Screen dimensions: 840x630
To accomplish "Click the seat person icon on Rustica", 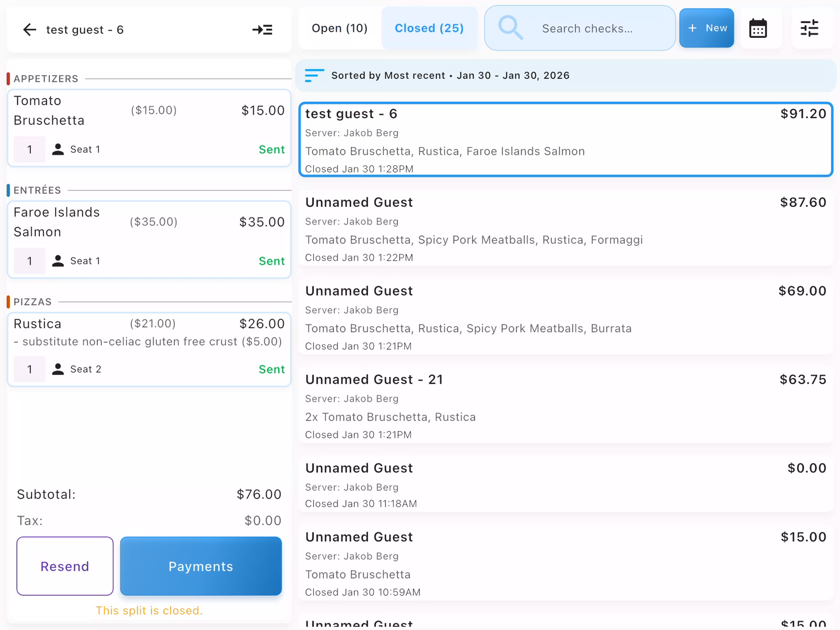I will point(58,370).
